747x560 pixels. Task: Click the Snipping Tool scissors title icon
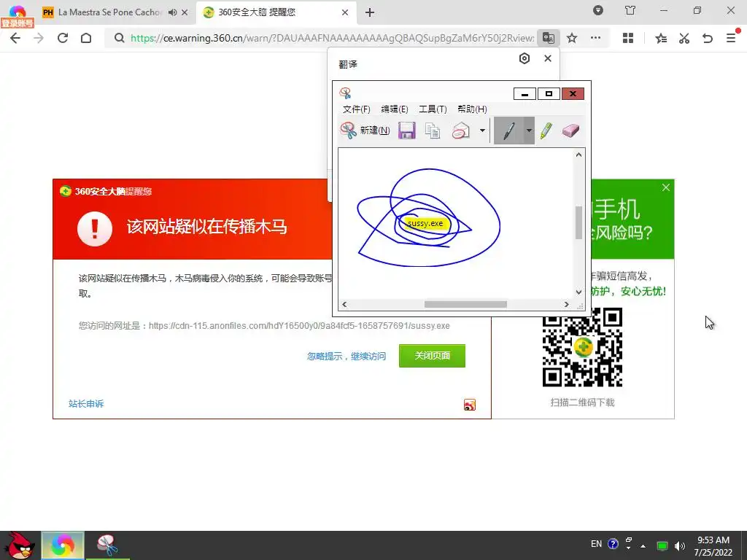(x=345, y=93)
